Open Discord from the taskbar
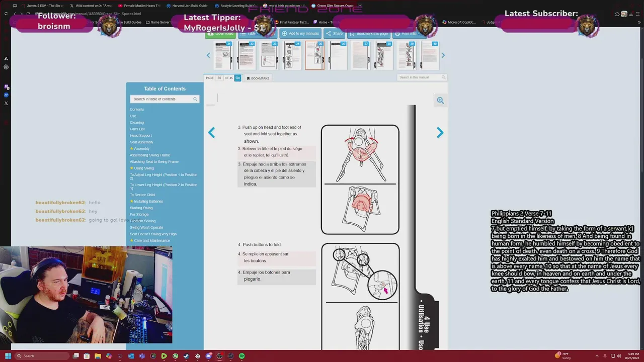The width and height of the screenshot is (644, 362). pyautogui.click(x=208, y=356)
